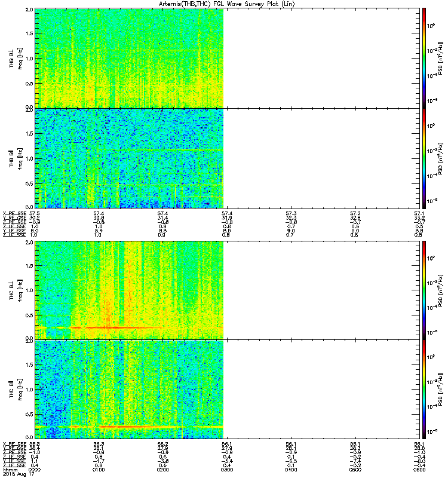The height and width of the screenshot is (478, 448).
Task: Click the "0000" time label on bottom axis
Action: (34, 470)
